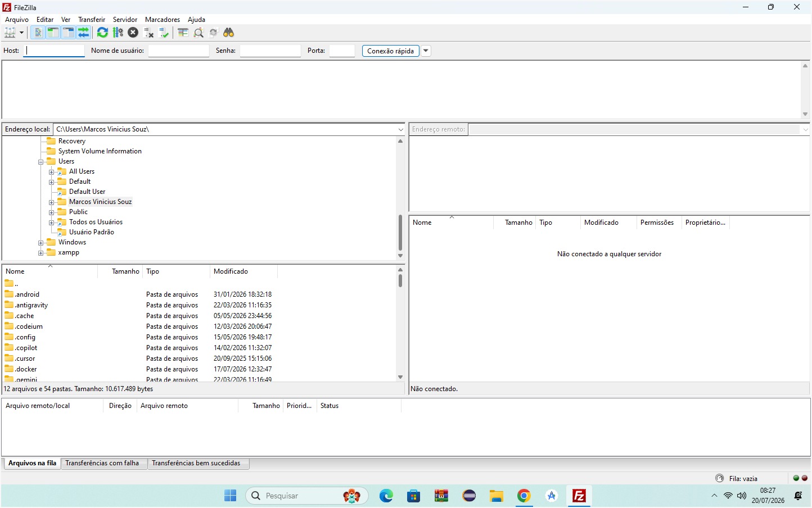Click the local tree scrollbar thumb
Screen dimensions: 812x508
pos(400,233)
